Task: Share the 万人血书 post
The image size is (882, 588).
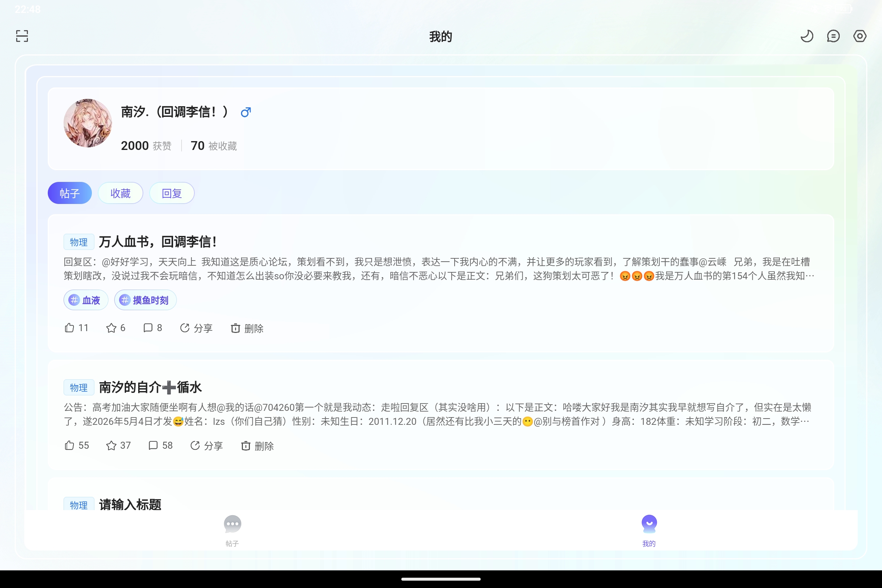Action: pyautogui.click(x=196, y=328)
